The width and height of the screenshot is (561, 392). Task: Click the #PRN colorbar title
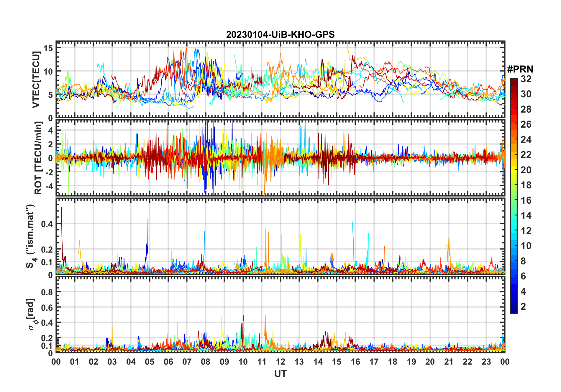520,69
